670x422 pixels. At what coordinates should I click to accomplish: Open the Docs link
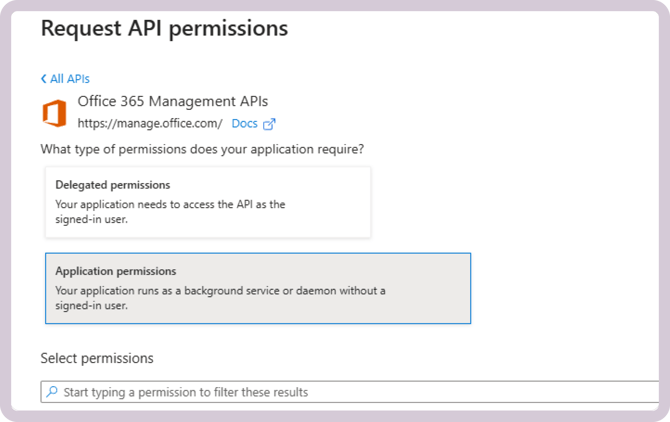[244, 123]
